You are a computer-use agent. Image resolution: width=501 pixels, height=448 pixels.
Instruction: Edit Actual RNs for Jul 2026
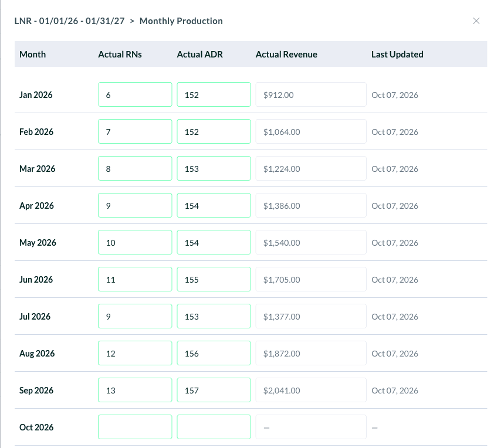pyautogui.click(x=135, y=316)
